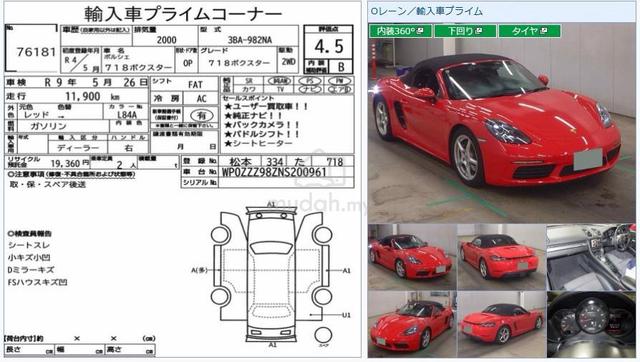
Task: Click the chassis number 'WP0ZZZ98ZNS200961'
Action: pyautogui.click(x=274, y=172)
